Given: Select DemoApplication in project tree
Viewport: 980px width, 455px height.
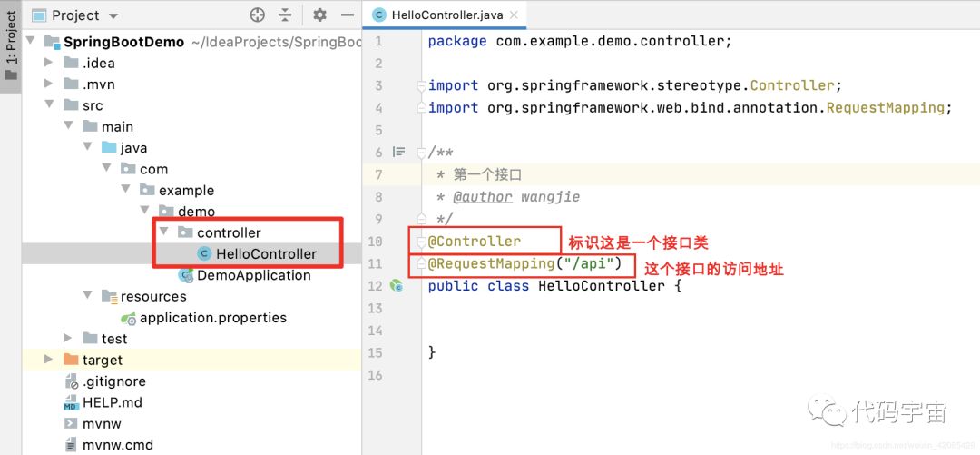Looking at the screenshot, I should tap(254, 275).
